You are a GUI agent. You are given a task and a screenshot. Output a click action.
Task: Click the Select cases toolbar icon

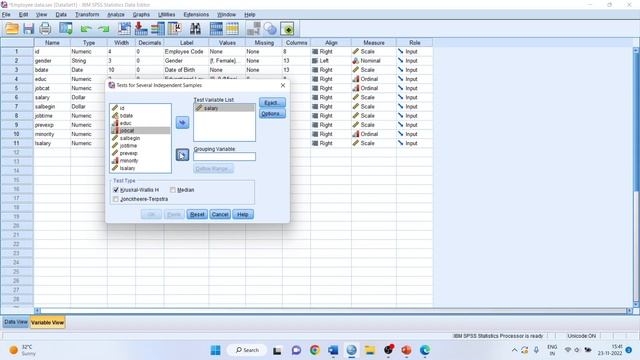(287, 29)
